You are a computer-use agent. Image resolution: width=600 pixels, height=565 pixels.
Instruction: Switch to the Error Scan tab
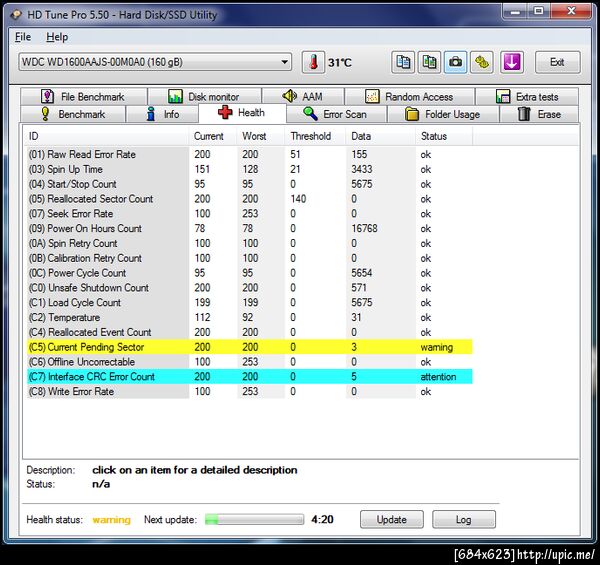(x=336, y=114)
